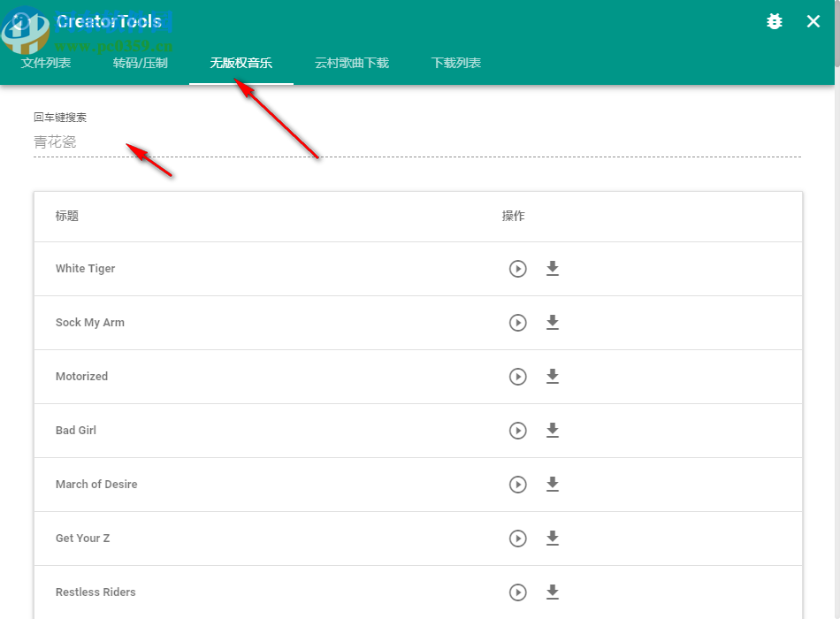Viewport: 840px width, 619px height.
Task: Play the track Bad Girl
Action: [518, 431]
